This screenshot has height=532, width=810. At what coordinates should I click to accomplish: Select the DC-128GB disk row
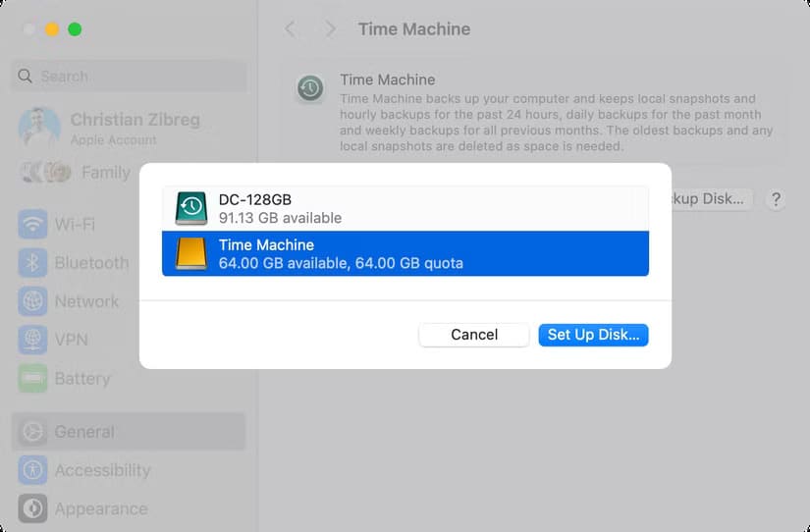click(x=405, y=208)
